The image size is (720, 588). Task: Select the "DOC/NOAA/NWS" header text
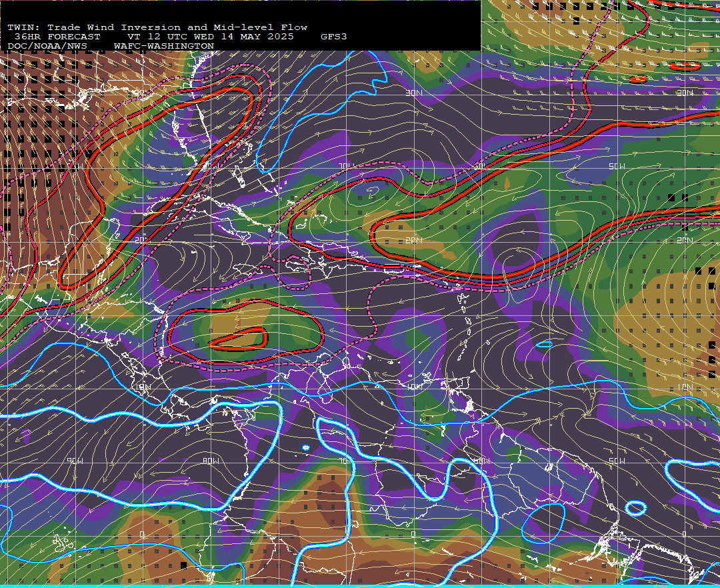[x=47, y=47]
